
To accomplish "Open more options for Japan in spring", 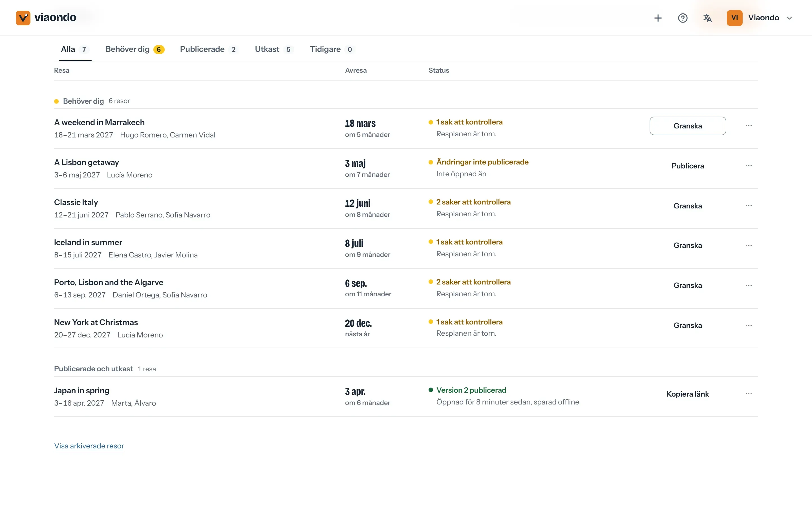I will [x=749, y=394].
